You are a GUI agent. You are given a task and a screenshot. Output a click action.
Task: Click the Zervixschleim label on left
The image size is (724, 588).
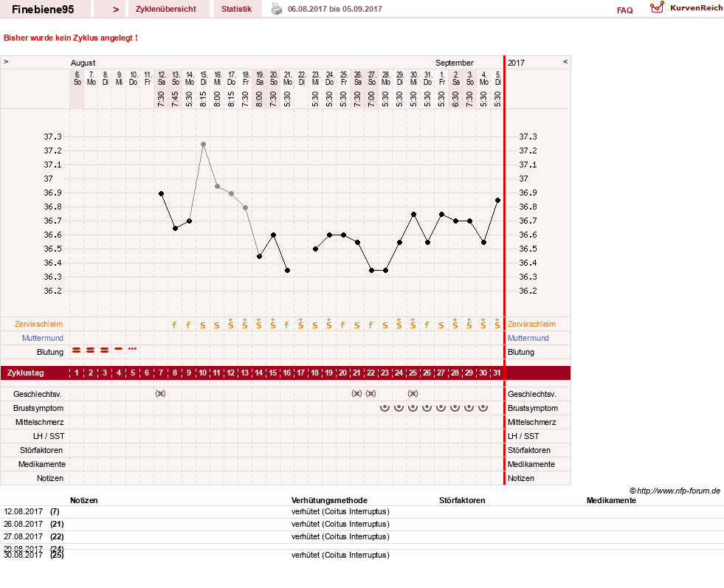click(38, 324)
